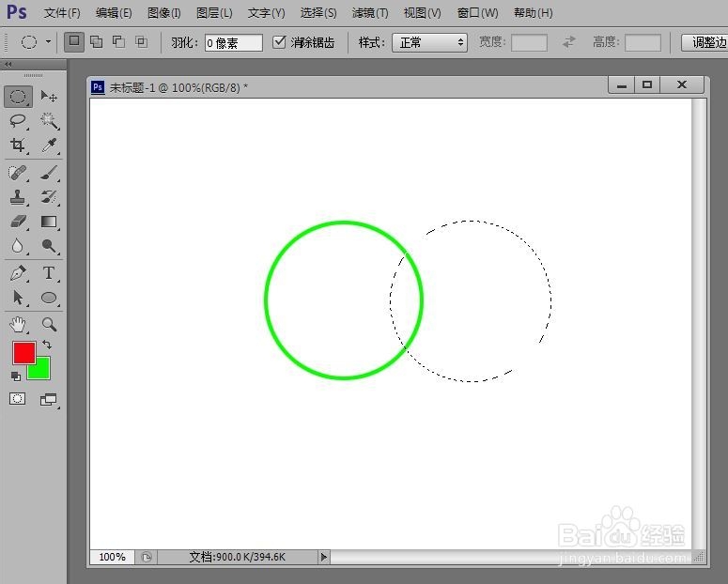Click the Refine Edge 调整边 button
Screen dimensions: 728x584
[705, 42]
